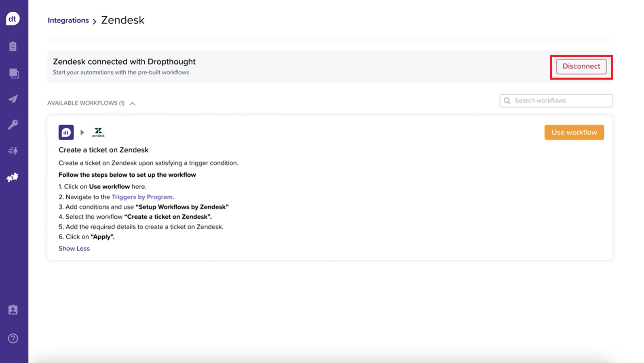Click 'Create a ticket on Zendesk' heading
Viewport: 644px width, 363px height.
[103, 150]
